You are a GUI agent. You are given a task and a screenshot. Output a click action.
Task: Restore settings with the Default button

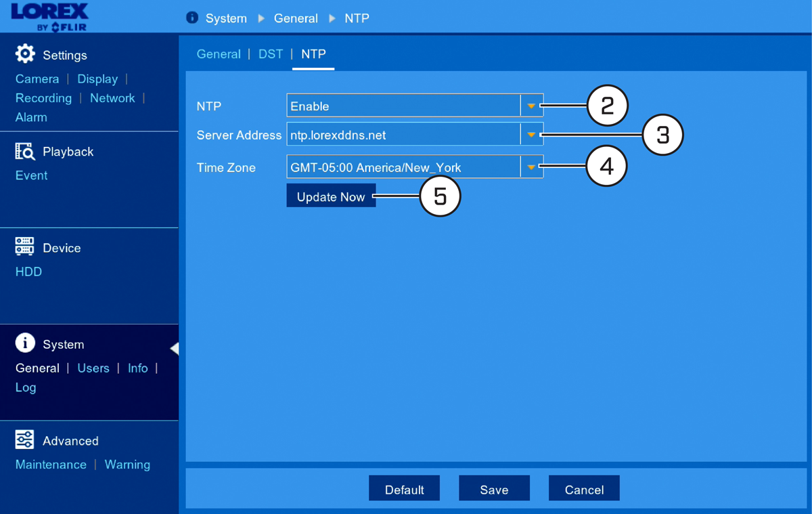[404, 488]
